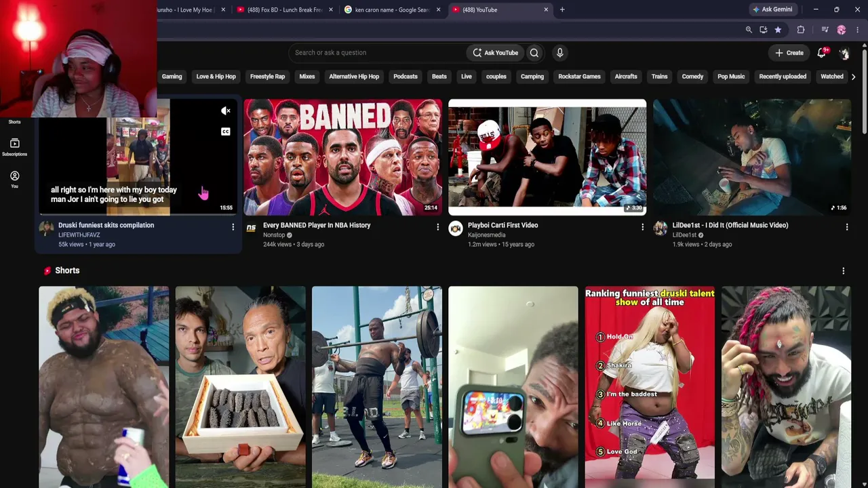The height and width of the screenshot is (488, 868).
Task: Filter feed by Alternative Hip Hop chip
Action: tap(354, 77)
